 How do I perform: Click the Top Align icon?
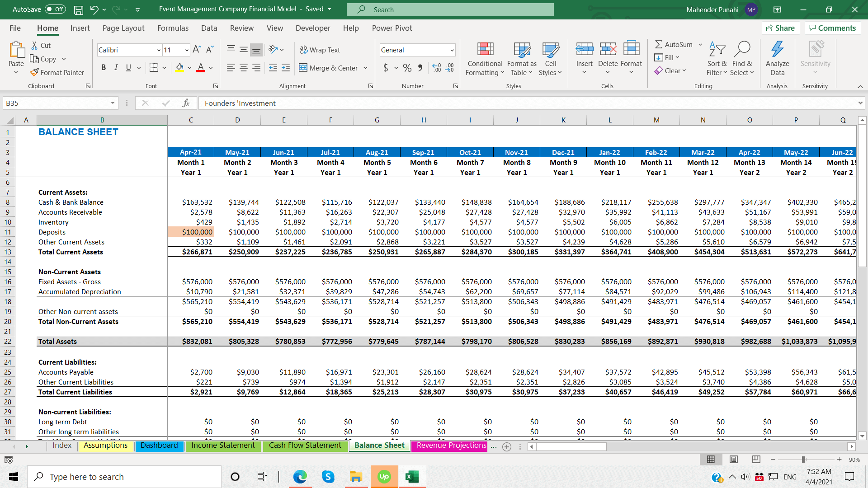pos(231,49)
